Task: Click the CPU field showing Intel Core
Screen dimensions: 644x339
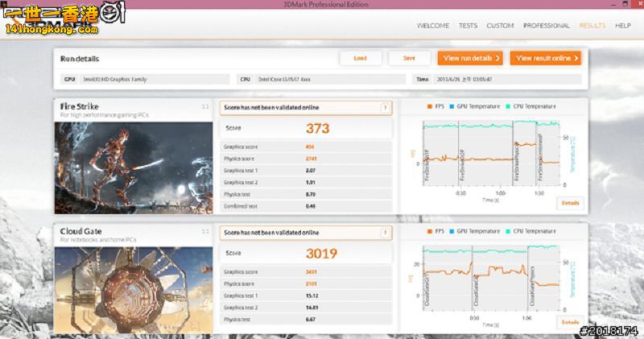Action: pyautogui.click(x=320, y=79)
